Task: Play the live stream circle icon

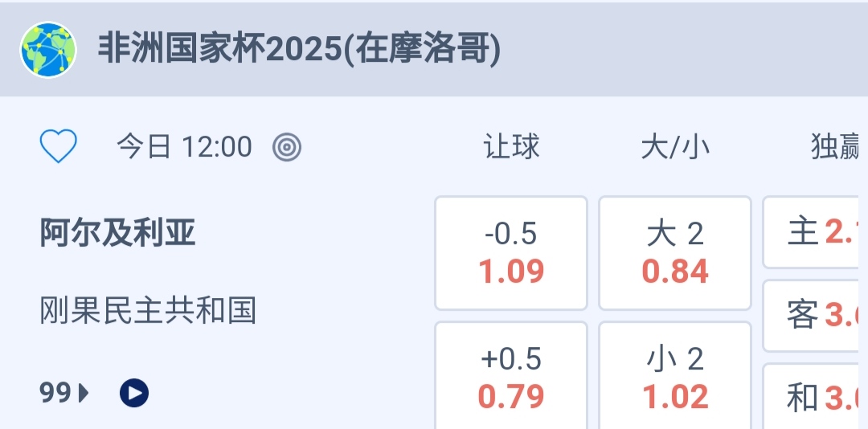Action: [x=134, y=393]
